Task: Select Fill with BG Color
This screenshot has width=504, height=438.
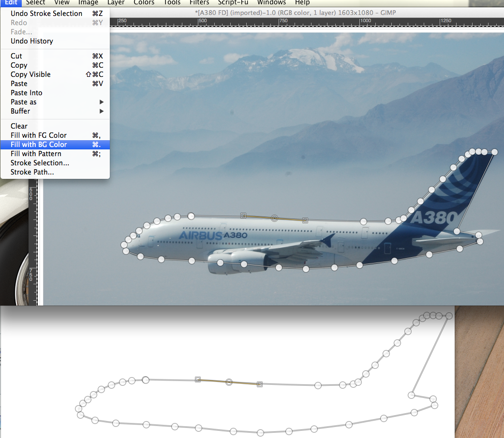Action: point(55,145)
